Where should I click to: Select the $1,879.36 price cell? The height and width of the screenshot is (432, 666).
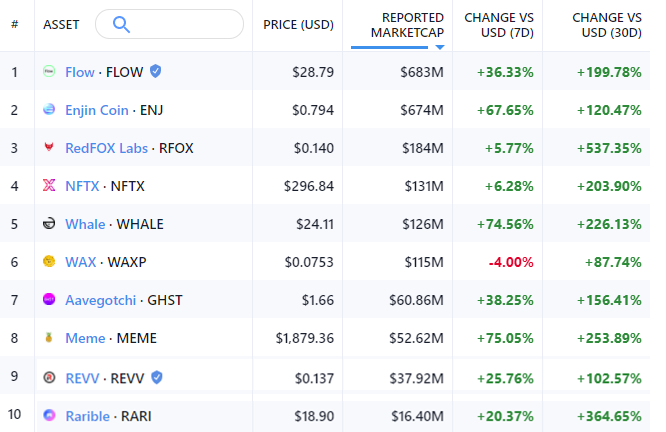305,338
